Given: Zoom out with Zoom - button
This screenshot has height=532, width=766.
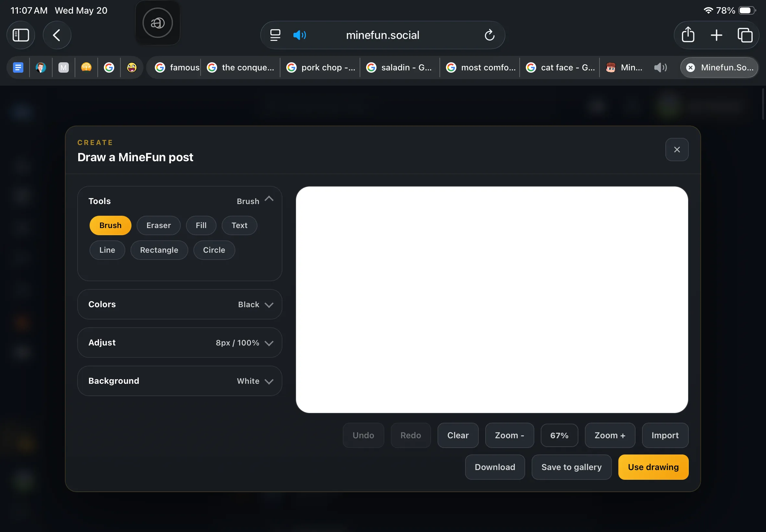Looking at the screenshot, I should pyautogui.click(x=509, y=436).
